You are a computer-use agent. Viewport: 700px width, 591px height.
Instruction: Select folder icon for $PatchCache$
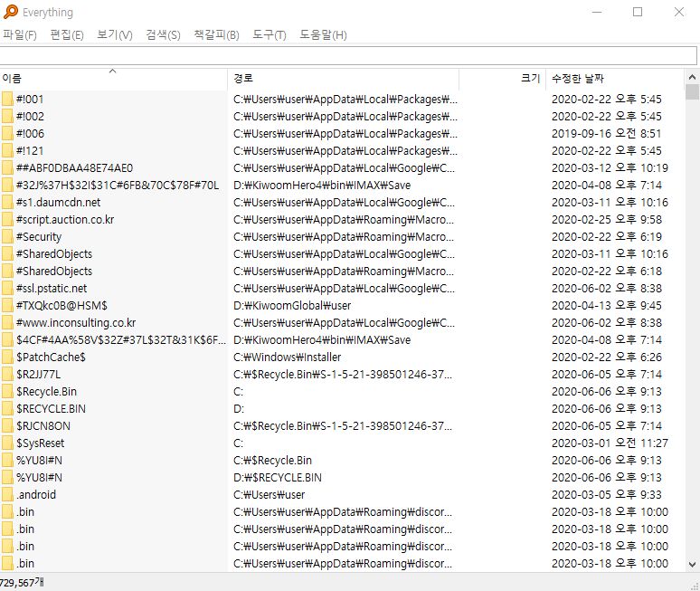[x=7, y=357]
